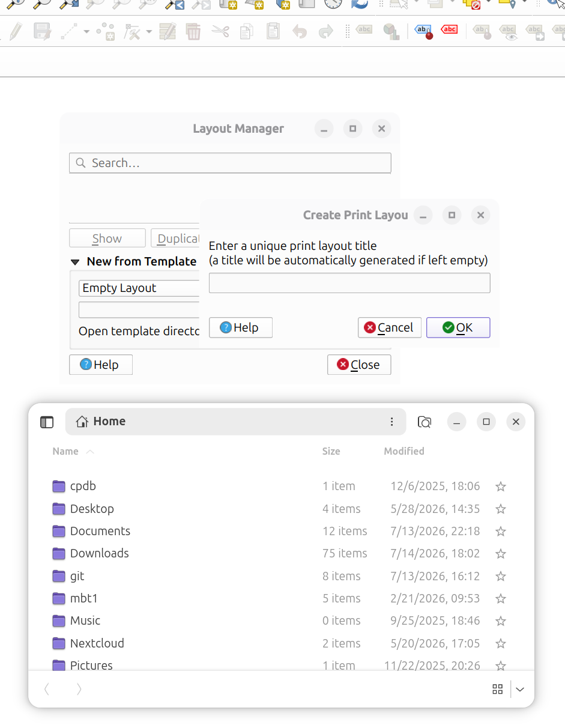Click Help in Create Print Layout dialog
The height and width of the screenshot is (728, 565).
coord(241,327)
